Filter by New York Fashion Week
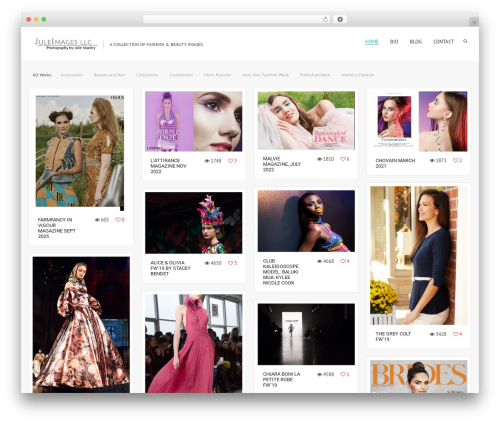Image resolution: width=500 pixels, height=423 pixels. click(x=265, y=75)
